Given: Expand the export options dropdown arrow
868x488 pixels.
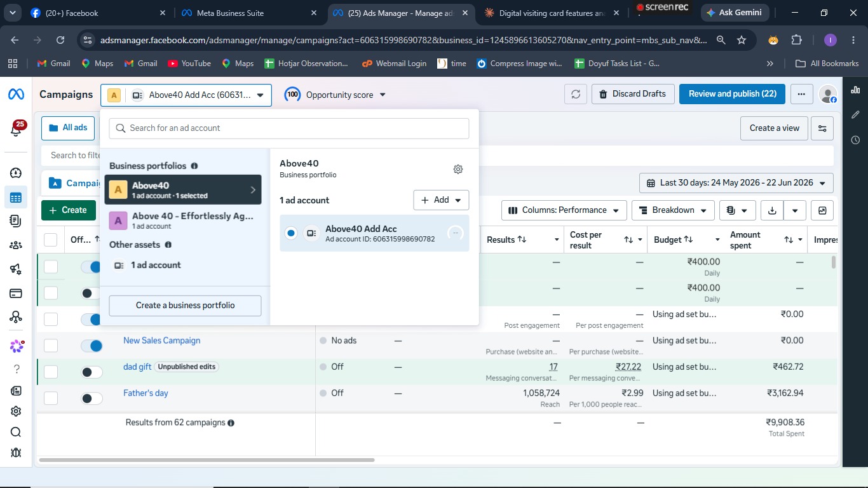Looking at the screenshot, I should coord(795,210).
